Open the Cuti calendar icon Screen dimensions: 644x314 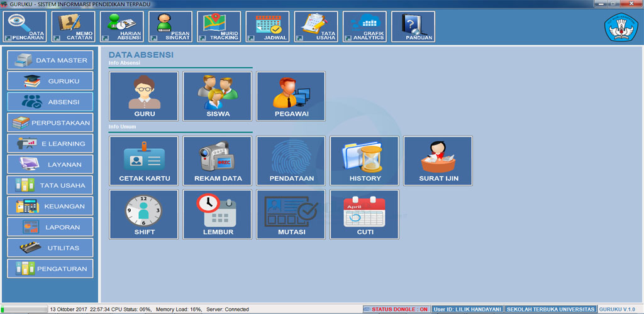[365, 214]
